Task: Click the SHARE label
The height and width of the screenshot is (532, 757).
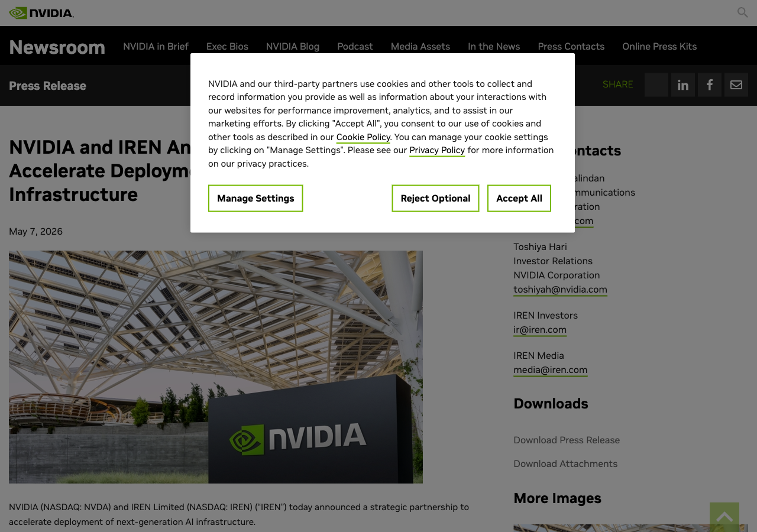Action: [x=617, y=85]
